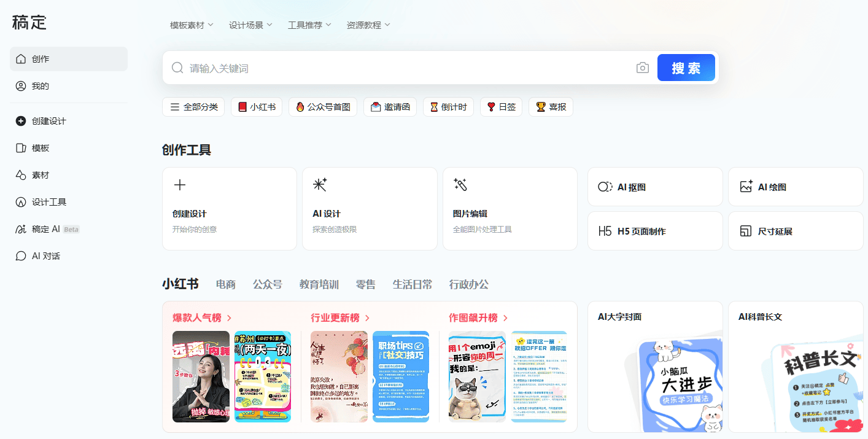Click the camera image search icon
The width and height of the screenshot is (868, 439).
coord(642,68)
